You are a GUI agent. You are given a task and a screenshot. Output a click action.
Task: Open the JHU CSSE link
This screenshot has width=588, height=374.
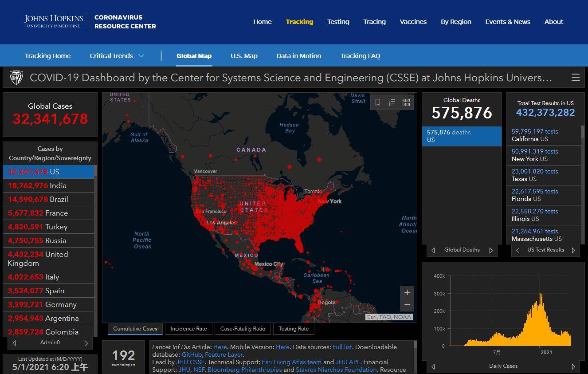190,362
